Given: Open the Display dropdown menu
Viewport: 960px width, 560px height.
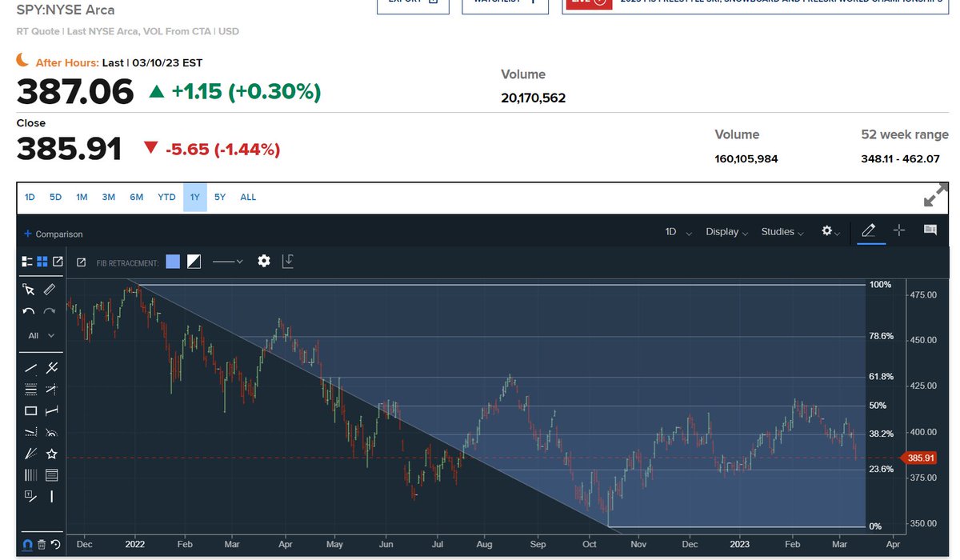Looking at the screenshot, I should point(726,232).
